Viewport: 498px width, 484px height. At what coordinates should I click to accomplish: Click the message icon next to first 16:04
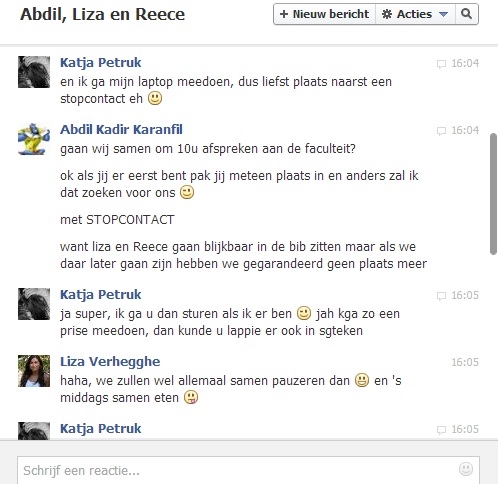[x=441, y=64]
